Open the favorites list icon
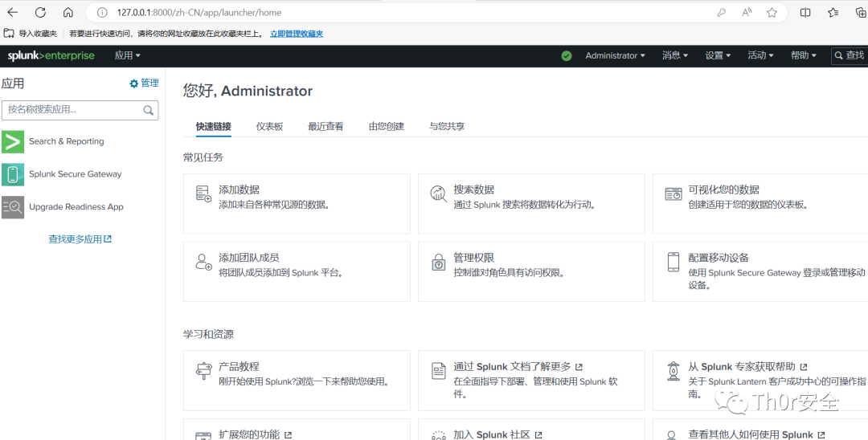The height and width of the screenshot is (440, 868). (833, 12)
